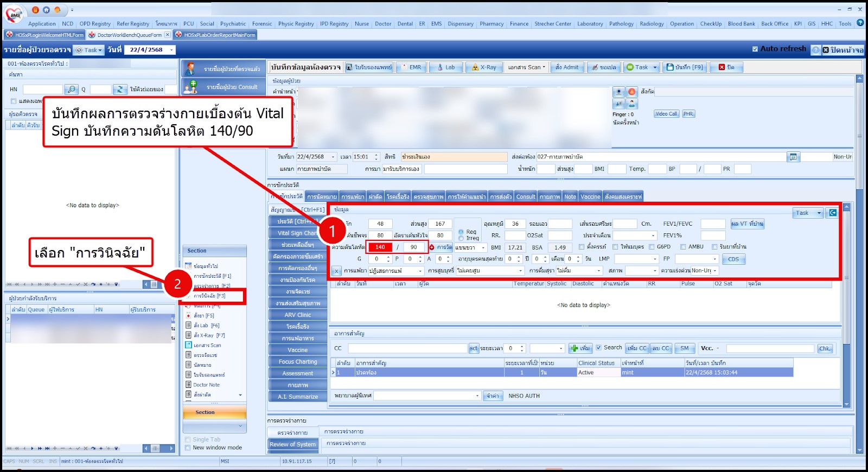Save the record with บันทึก [F9]
This screenshot has width=868, height=472.
(x=685, y=67)
